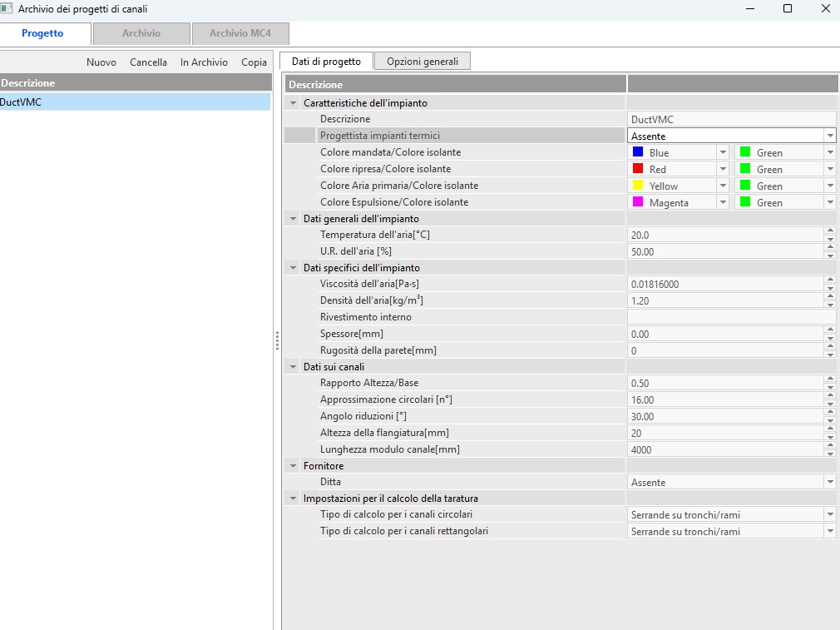Open the Progettista impianti termici dropdown
The width and height of the screenshot is (840, 630).
click(x=829, y=136)
